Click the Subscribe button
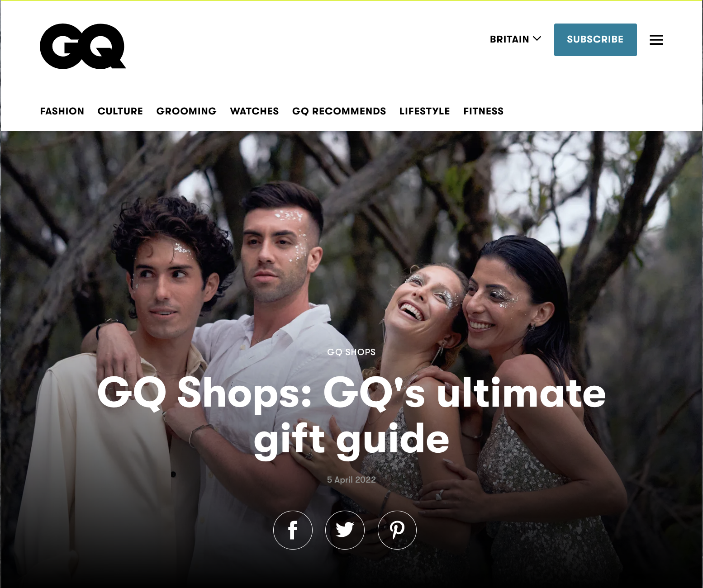The height and width of the screenshot is (588, 703). pos(595,40)
